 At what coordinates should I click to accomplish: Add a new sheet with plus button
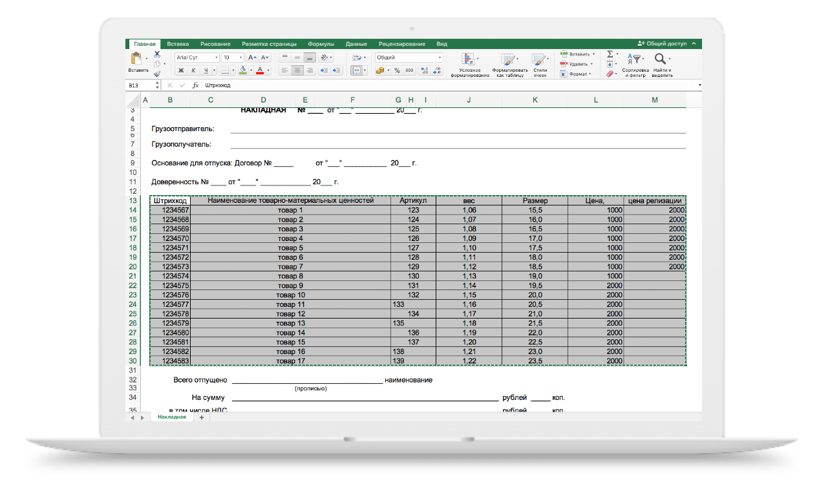201,417
